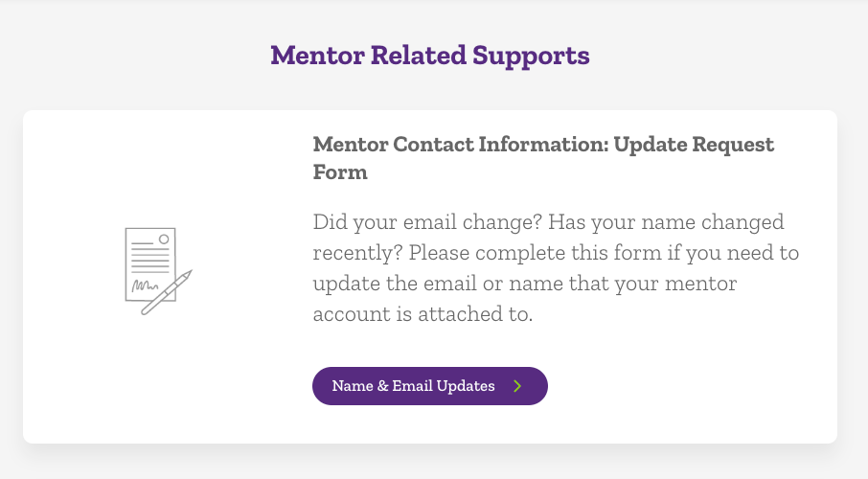Click the signature scribble on the document icon
This screenshot has width=868, height=479.
click(x=146, y=285)
